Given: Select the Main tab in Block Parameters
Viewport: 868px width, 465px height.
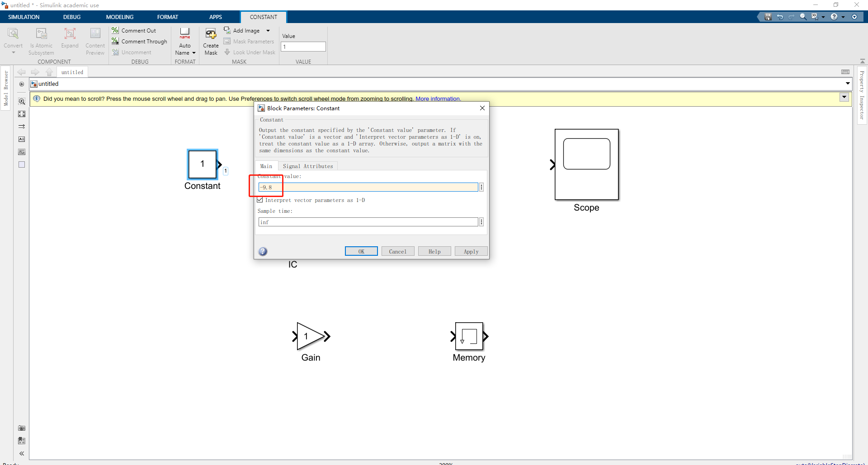Looking at the screenshot, I should point(266,166).
